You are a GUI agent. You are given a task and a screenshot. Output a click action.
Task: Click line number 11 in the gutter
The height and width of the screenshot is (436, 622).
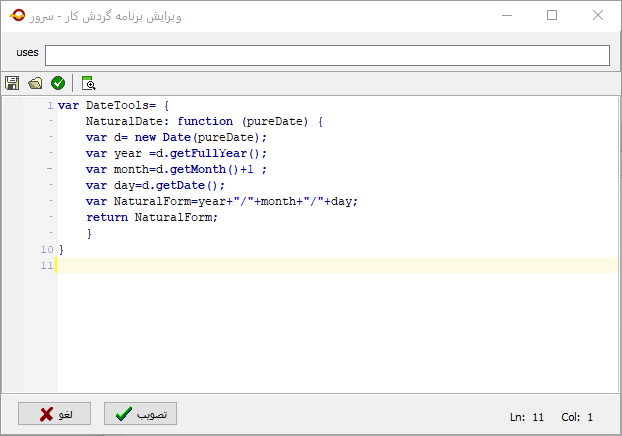[47, 265]
